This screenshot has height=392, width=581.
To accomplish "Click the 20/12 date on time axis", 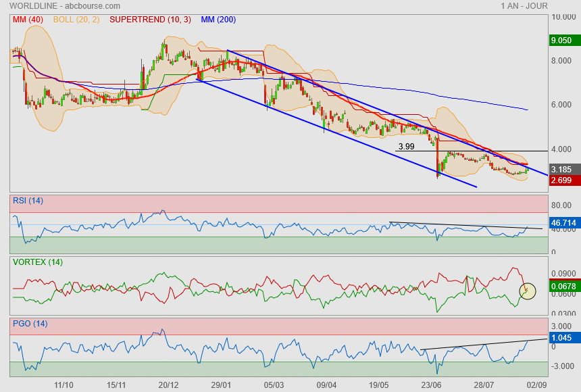I will pos(168,385).
